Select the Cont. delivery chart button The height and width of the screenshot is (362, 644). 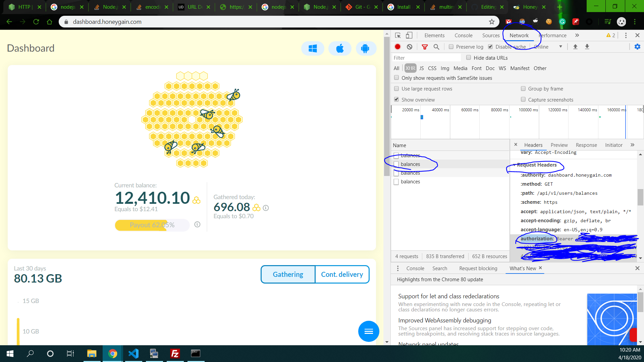click(x=342, y=275)
